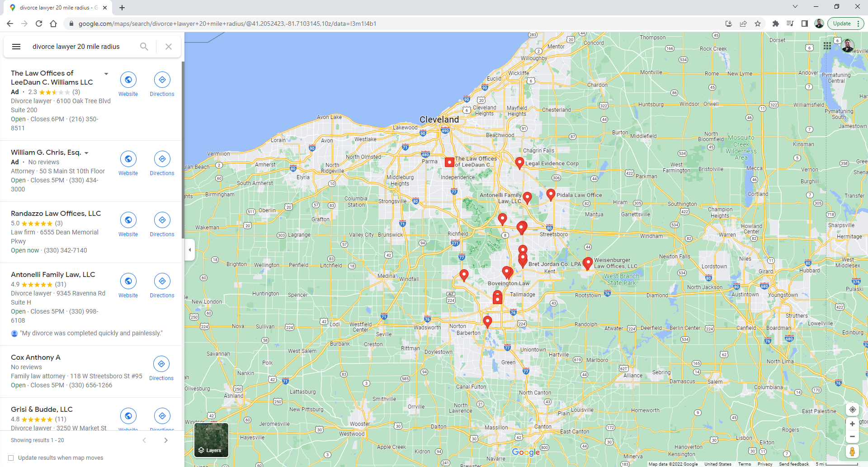Viewport: 868px width, 467px height.
Task: Open the Layers map thumbnail
Action: pyautogui.click(x=211, y=440)
